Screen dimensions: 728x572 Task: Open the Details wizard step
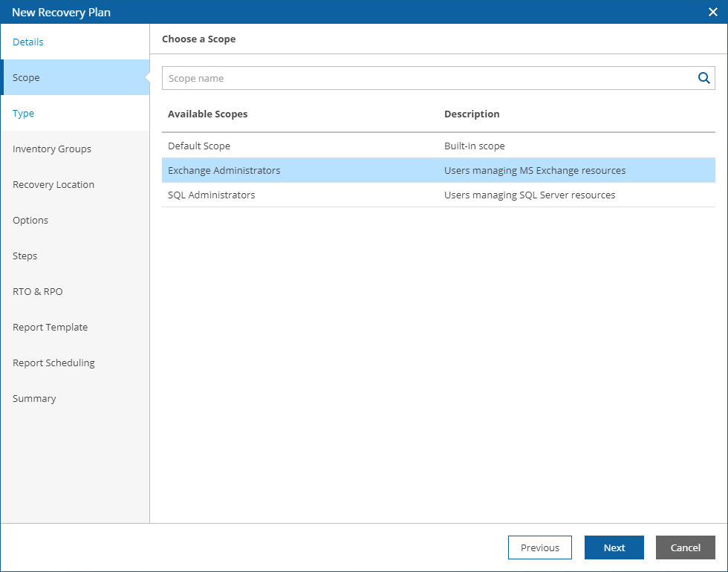28,42
